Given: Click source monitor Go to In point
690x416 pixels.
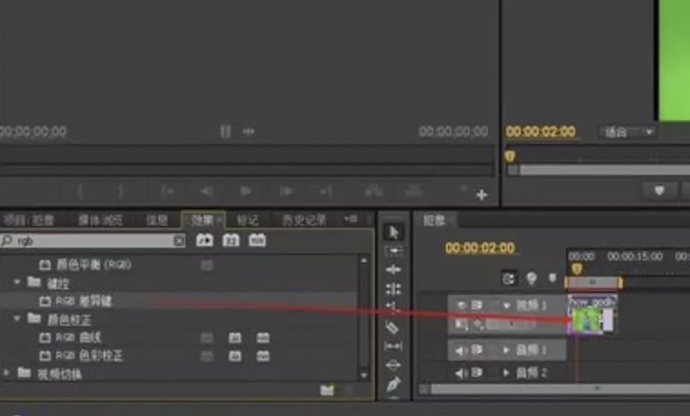Looking at the screenshot, I should tap(168, 191).
